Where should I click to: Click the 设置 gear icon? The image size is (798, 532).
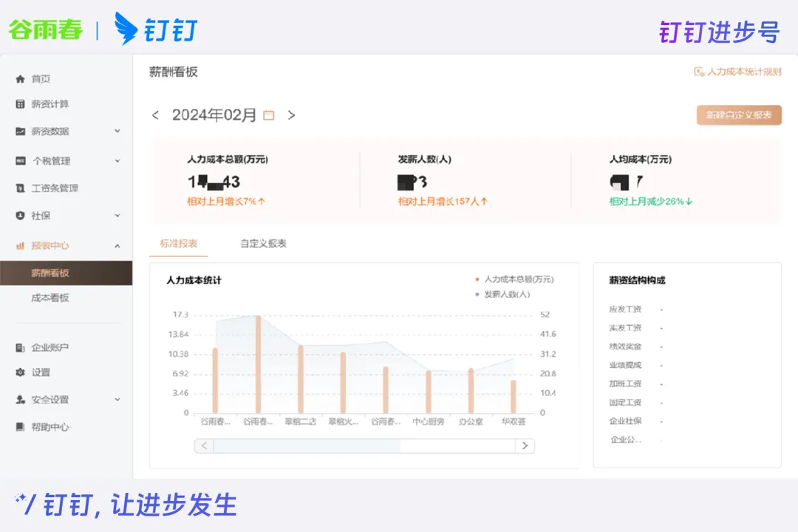coord(21,372)
